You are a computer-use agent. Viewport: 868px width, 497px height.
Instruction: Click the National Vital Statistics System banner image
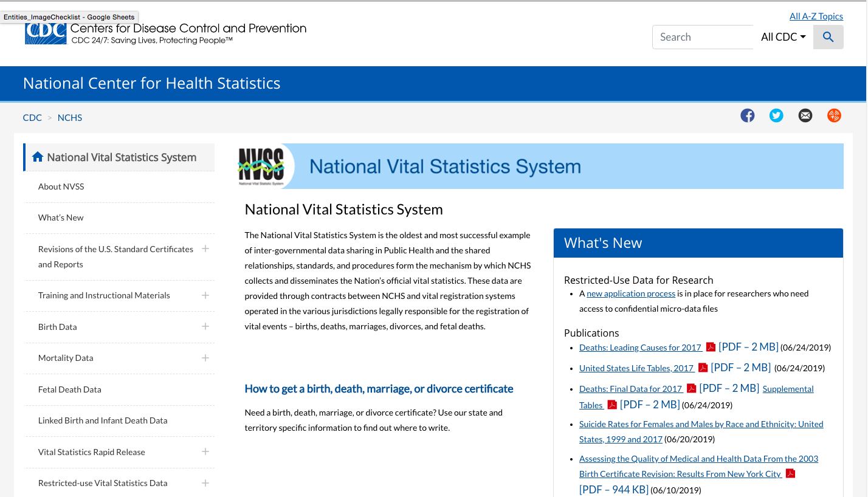(x=540, y=166)
